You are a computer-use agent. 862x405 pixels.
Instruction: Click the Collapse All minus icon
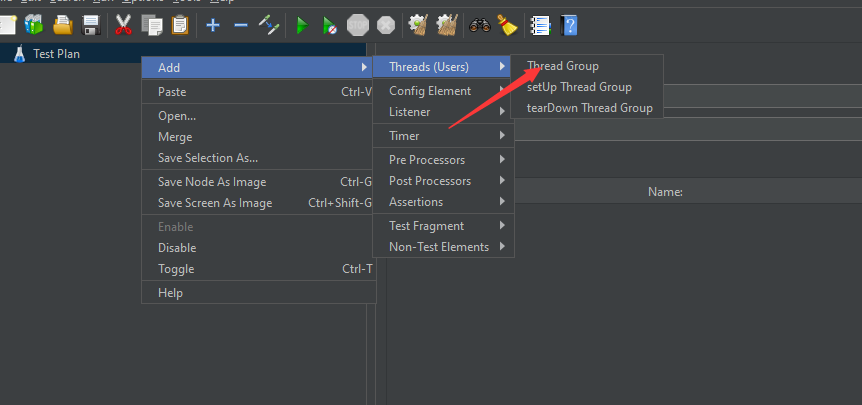(240, 25)
